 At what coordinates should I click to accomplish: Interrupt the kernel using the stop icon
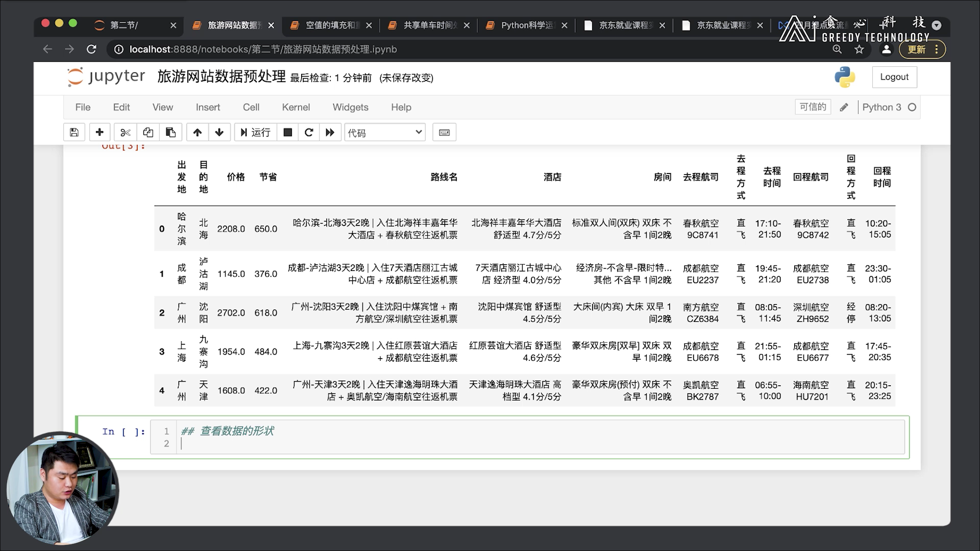287,132
